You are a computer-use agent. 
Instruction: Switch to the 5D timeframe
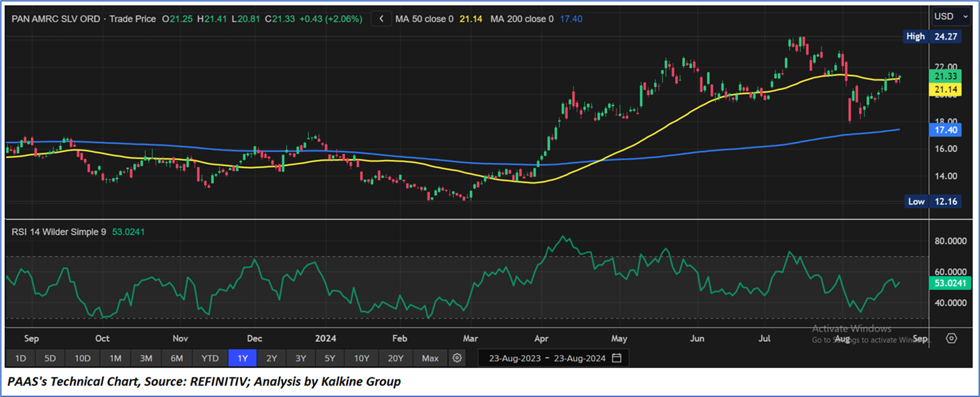51,358
